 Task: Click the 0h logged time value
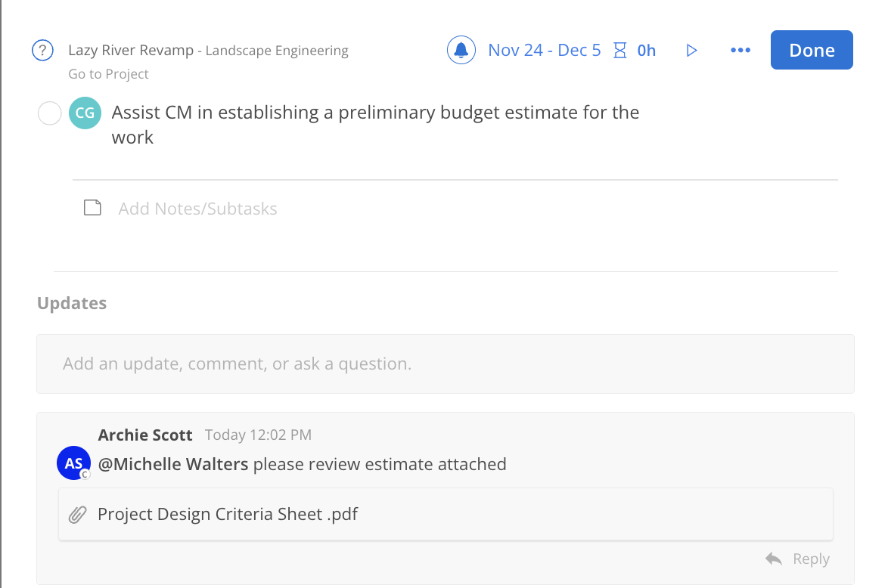click(647, 51)
